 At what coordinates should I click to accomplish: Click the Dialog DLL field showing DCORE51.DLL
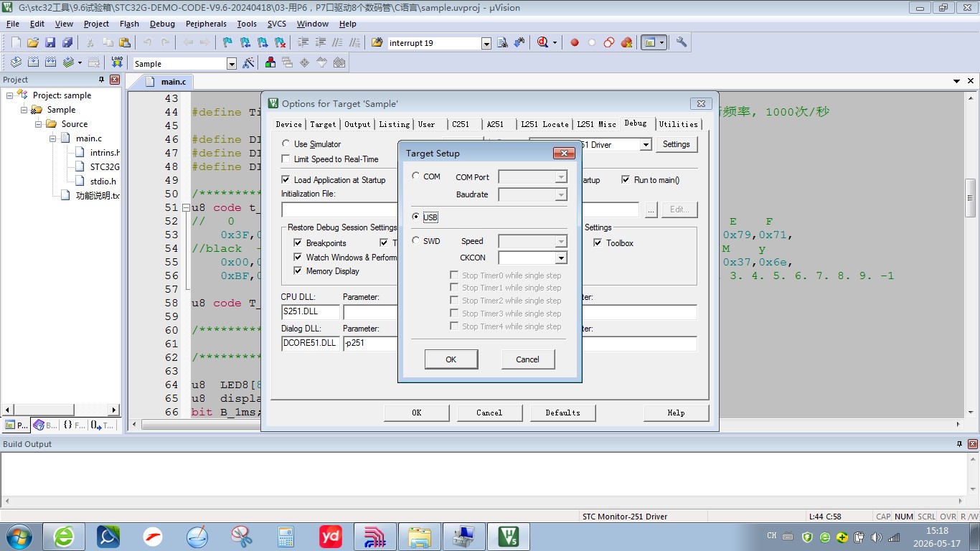311,343
